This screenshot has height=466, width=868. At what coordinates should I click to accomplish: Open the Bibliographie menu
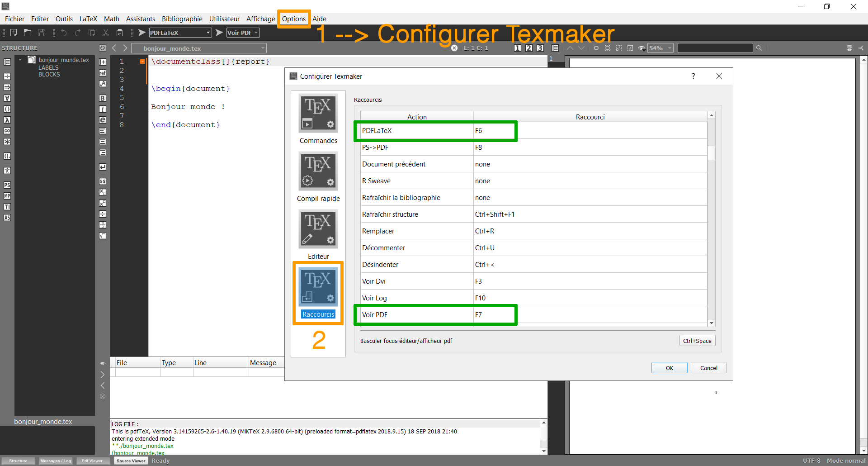[x=182, y=19]
